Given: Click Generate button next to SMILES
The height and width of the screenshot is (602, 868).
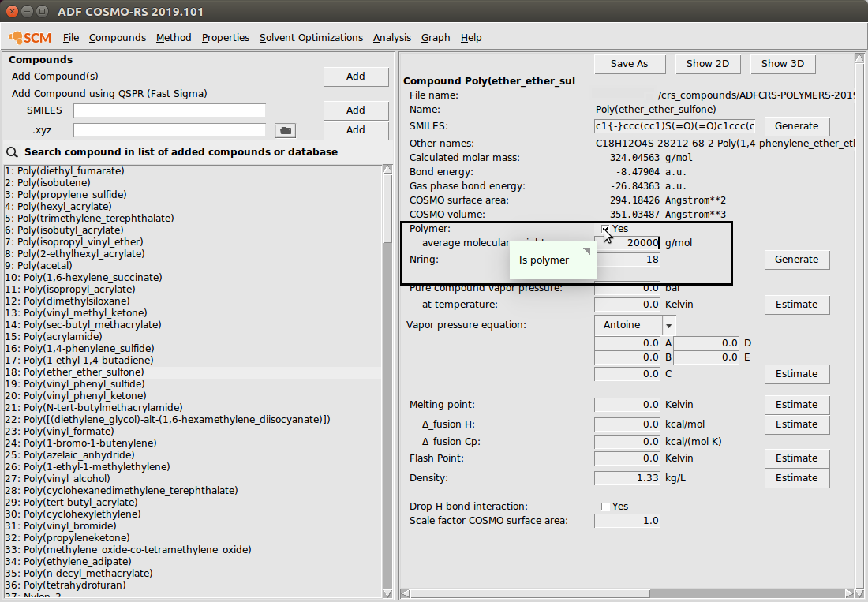Looking at the screenshot, I should tap(796, 126).
